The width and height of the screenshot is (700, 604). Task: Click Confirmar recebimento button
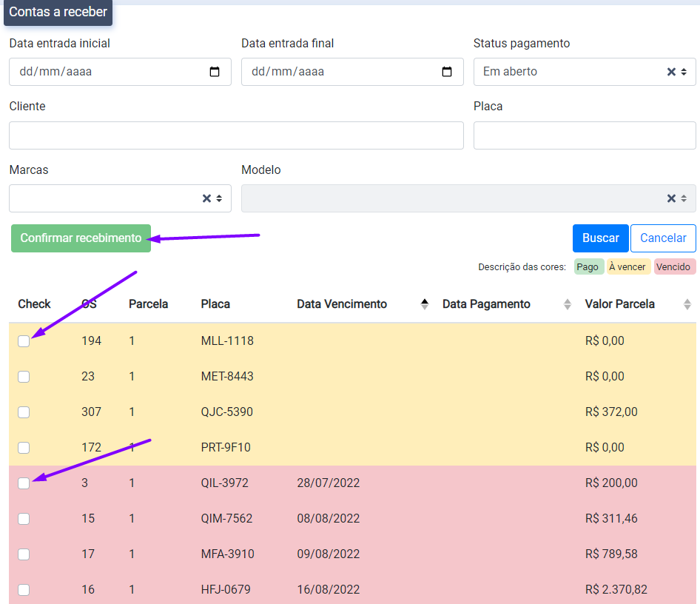81,238
